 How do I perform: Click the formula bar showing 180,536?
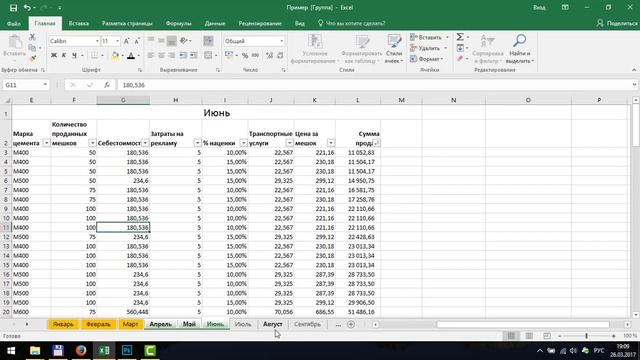(x=376, y=85)
